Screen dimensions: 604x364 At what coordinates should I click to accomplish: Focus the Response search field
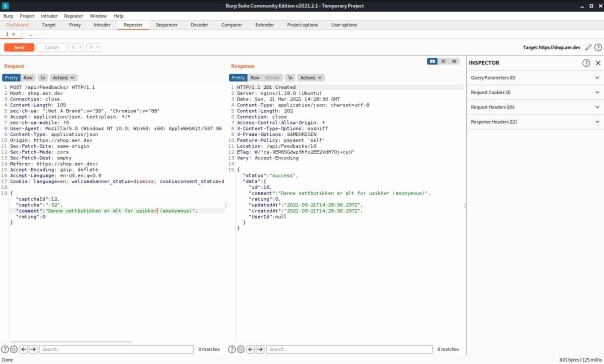tap(349, 349)
